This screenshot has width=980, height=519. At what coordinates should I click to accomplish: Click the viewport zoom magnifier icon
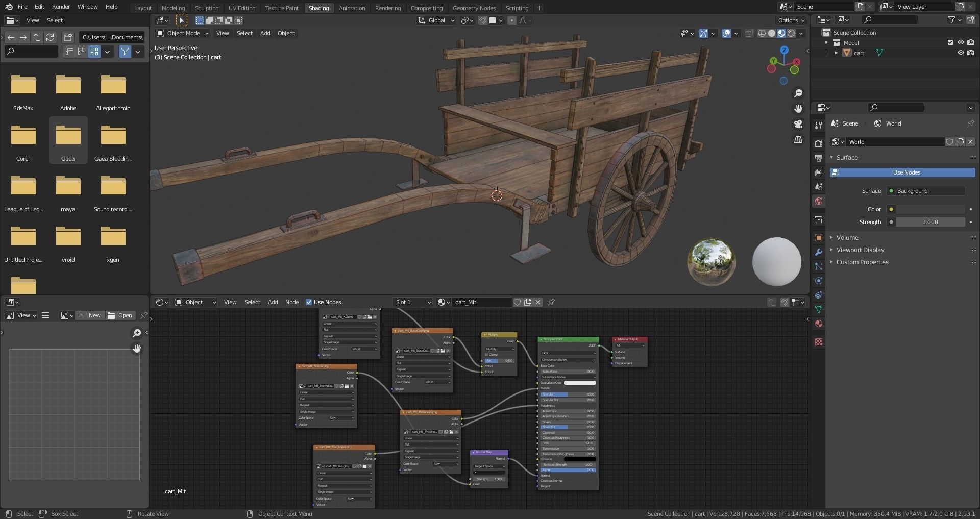click(798, 93)
